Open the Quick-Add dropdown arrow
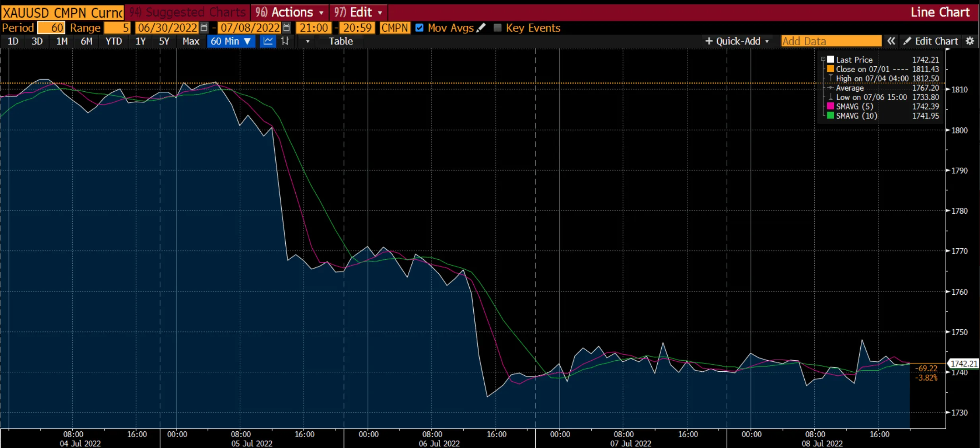 tap(767, 41)
